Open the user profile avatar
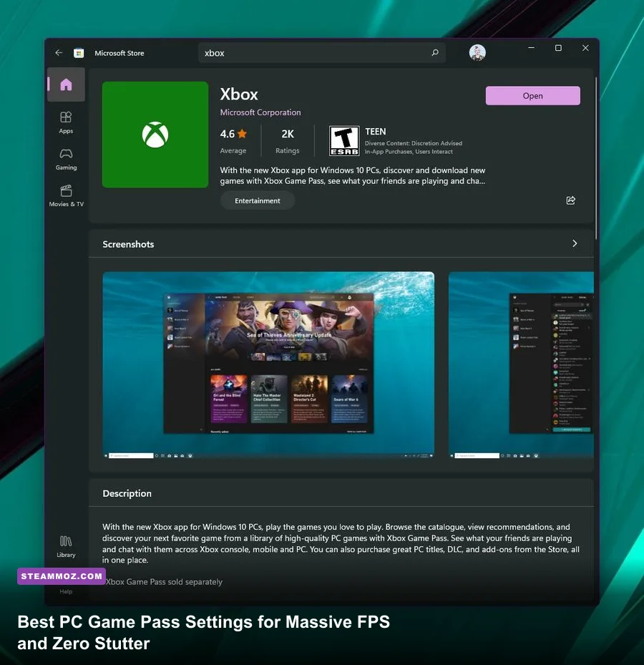Image resolution: width=644 pixels, height=665 pixels. (x=477, y=52)
